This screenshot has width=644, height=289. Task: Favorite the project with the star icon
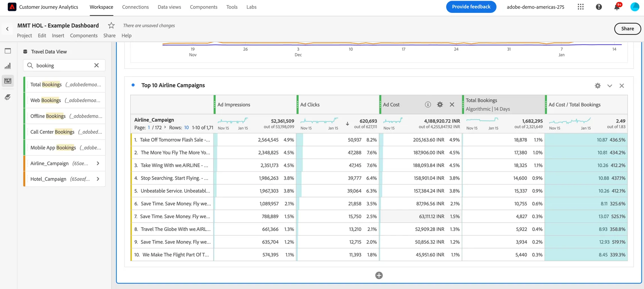click(111, 26)
